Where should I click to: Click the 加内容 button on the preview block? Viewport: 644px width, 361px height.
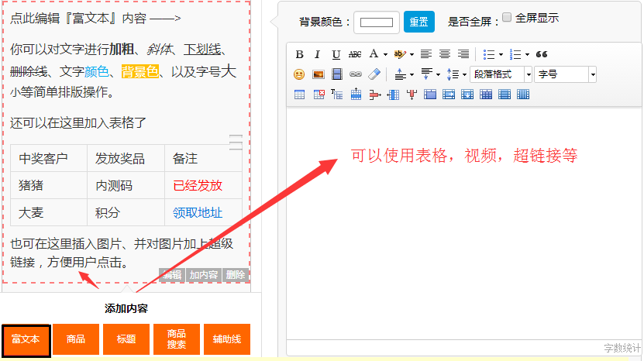[x=203, y=275]
